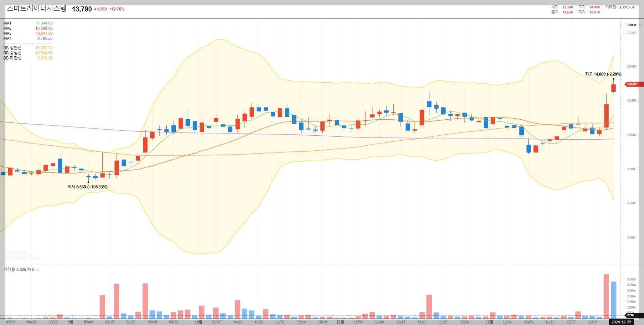644x325 pixels.
Task: Click the 11/18 date label on the time axis
Action: point(422,322)
